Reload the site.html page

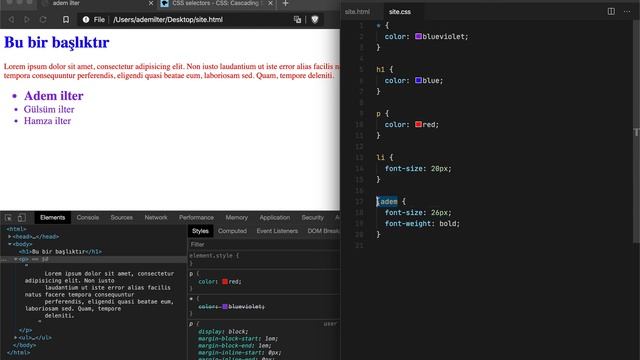(43, 20)
